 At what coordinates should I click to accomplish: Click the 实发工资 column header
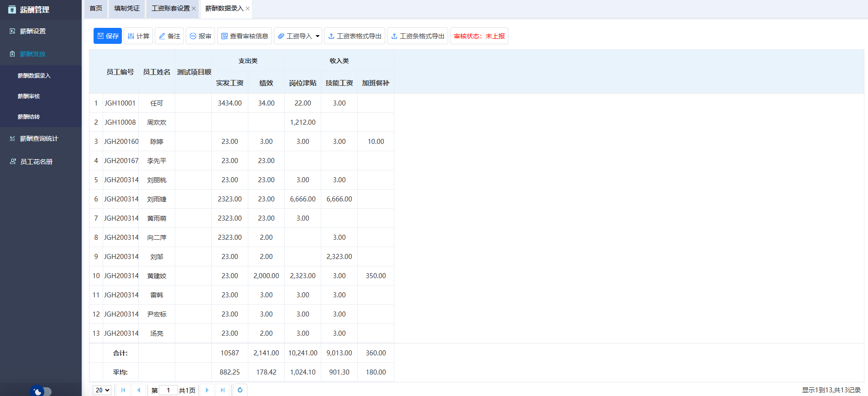tap(230, 83)
